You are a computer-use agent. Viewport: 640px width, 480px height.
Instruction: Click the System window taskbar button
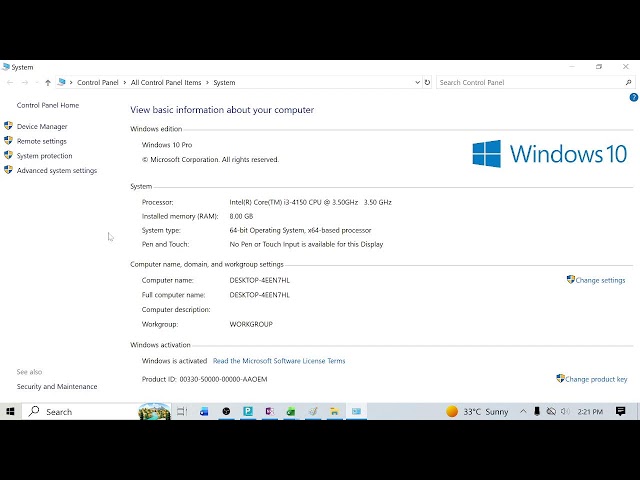pos(356,411)
